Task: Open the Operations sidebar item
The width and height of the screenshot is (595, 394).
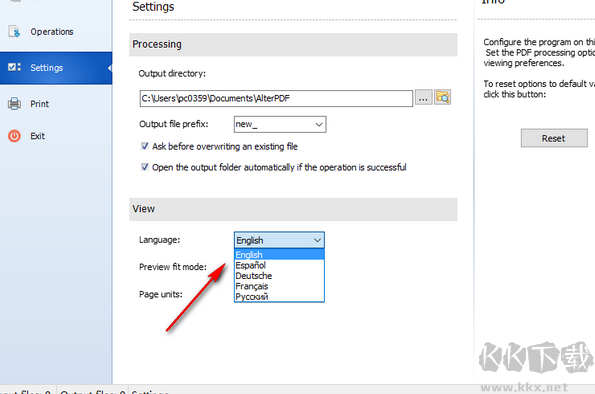Action: coord(52,32)
